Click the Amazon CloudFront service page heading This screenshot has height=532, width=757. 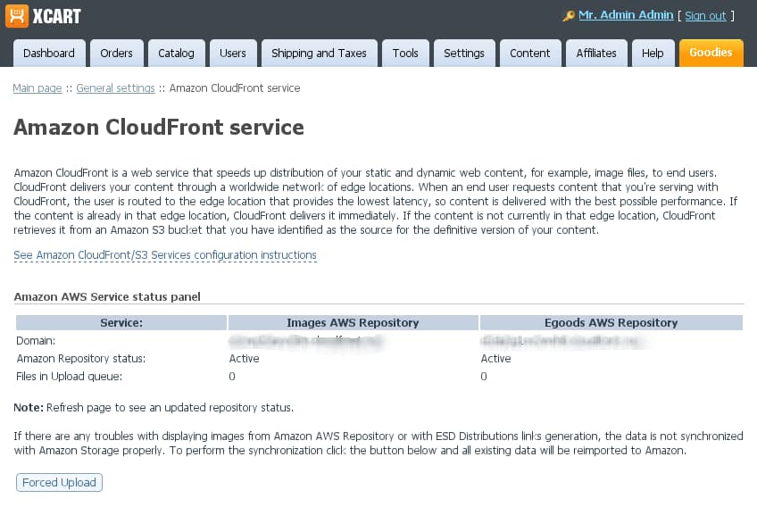click(159, 128)
